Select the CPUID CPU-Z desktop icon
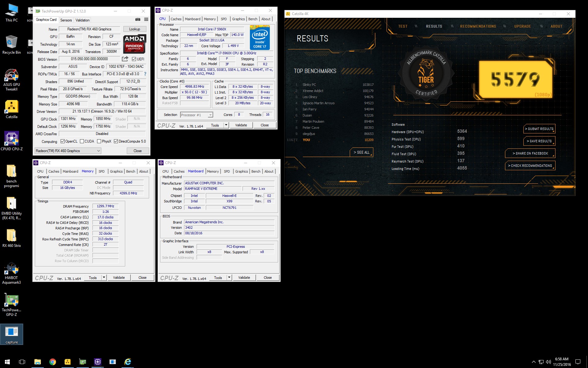The width and height of the screenshot is (588, 368). tap(12, 141)
